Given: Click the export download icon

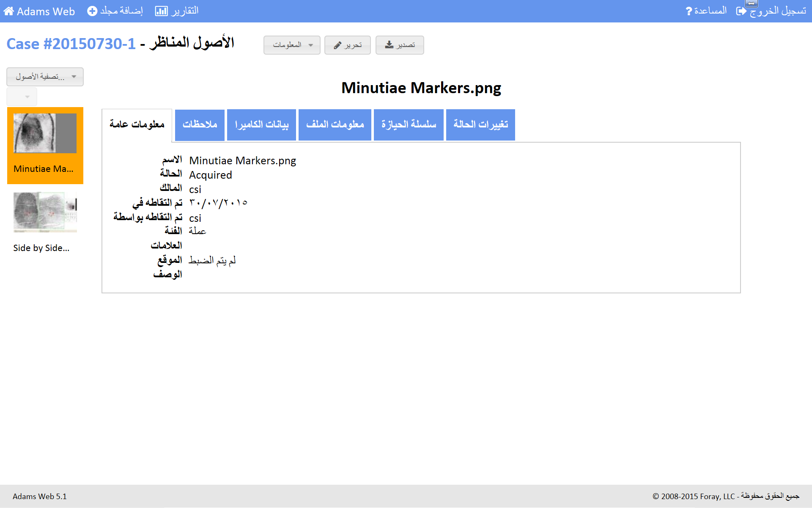Looking at the screenshot, I should (x=389, y=45).
